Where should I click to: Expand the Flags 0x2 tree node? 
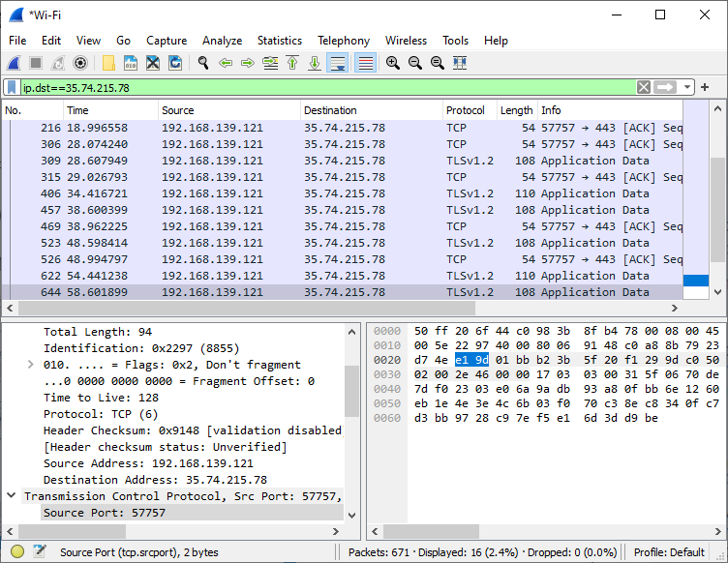(31, 365)
